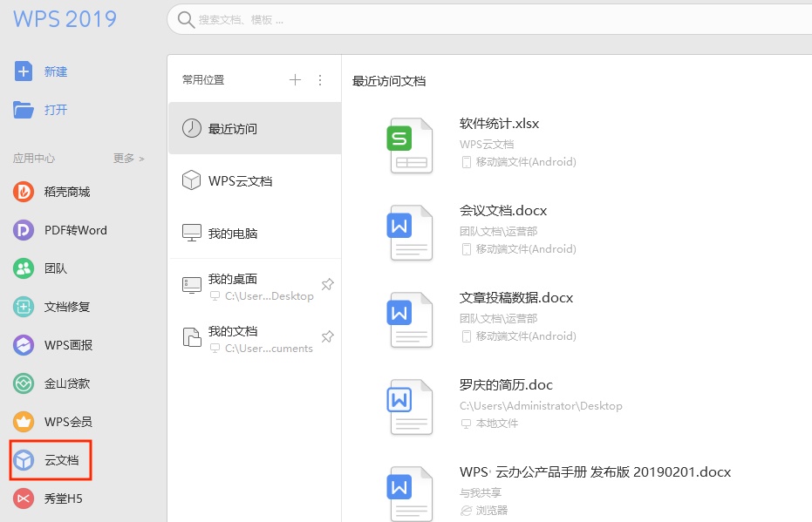The height and width of the screenshot is (522, 812).
Task: Click the desktop icon beside 我的桌面
Action: point(192,286)
